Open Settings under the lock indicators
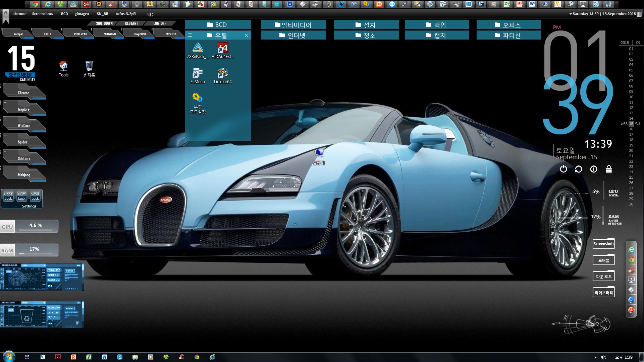The height and width of the screenshot is (362, 644). pyautogui.click(x=29, y=206)
